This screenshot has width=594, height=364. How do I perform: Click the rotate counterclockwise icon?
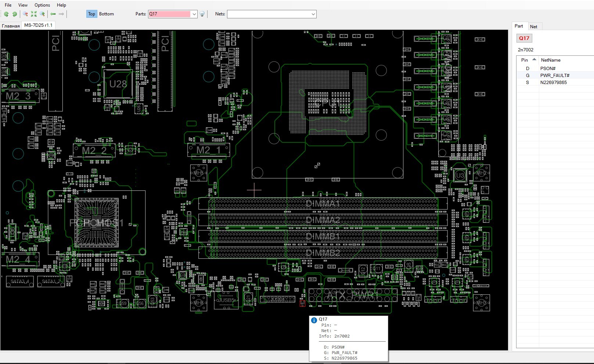click(x=6, y=14)
